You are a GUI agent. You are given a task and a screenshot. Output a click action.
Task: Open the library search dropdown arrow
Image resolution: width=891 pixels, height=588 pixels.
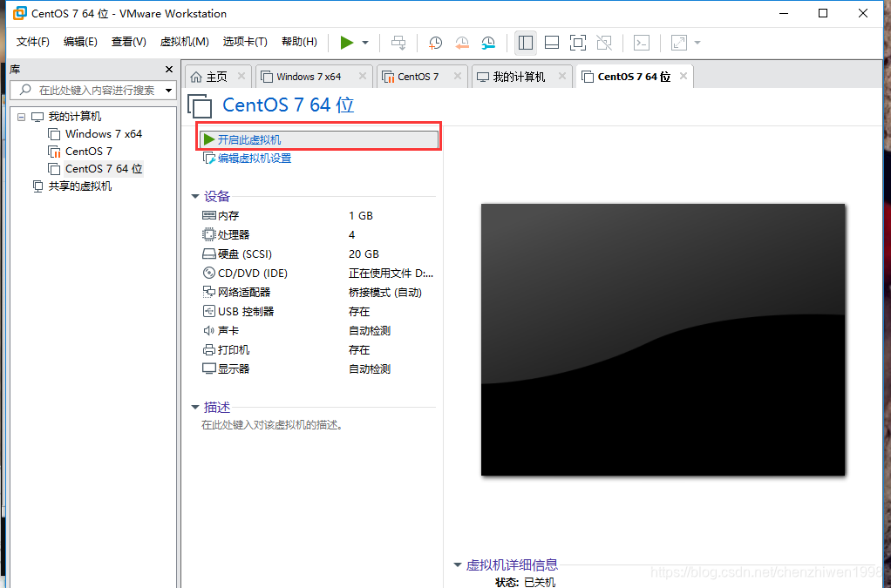coord(169,91)
